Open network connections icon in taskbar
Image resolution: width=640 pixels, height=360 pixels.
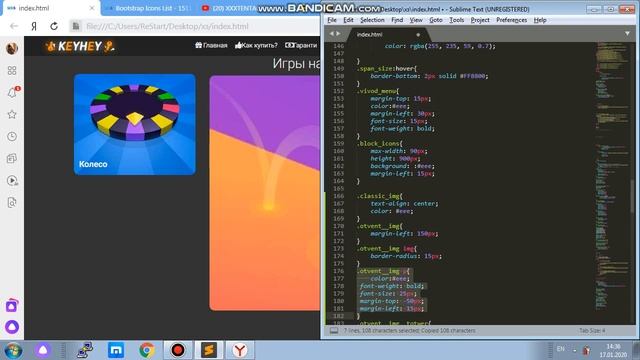tap(85, 350)
